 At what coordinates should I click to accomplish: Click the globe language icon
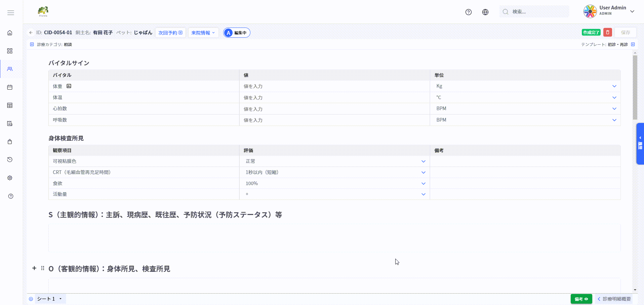click(485, 12)
